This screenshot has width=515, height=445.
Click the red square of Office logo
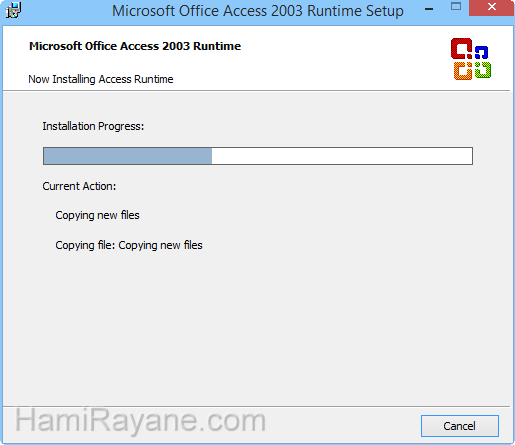tap(462, 49)
